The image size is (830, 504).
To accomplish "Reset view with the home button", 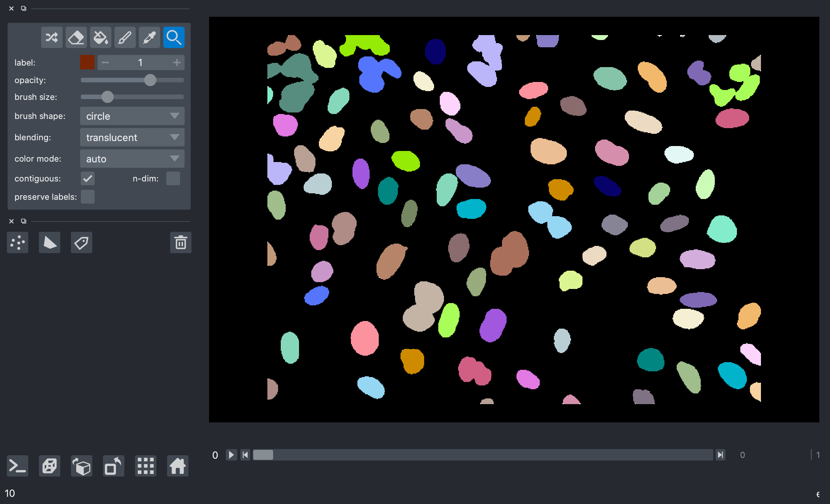I will coord(177,466).
